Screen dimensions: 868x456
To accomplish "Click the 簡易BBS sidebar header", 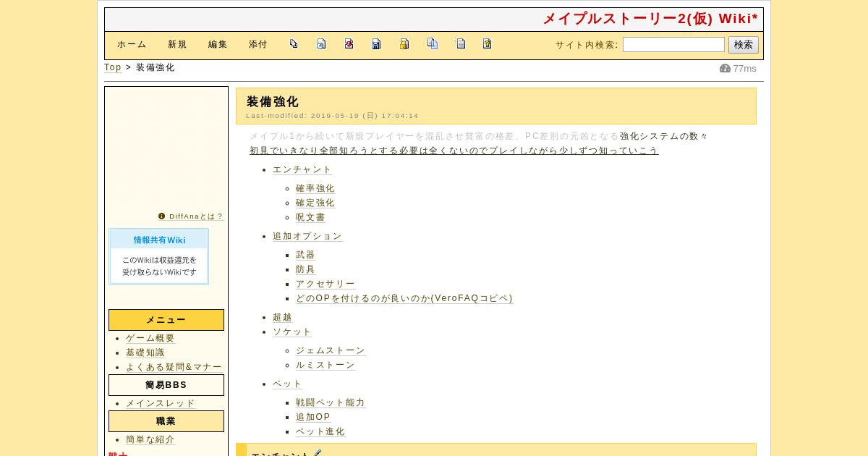I will [166, 385].
